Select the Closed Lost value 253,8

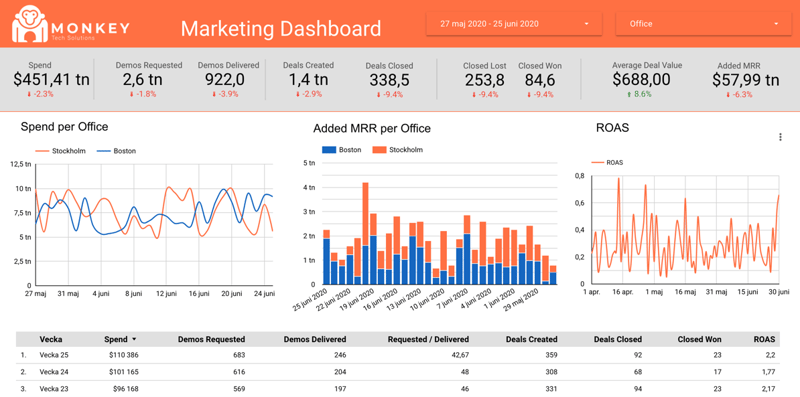pyautogui.click(x=485, y=80)
